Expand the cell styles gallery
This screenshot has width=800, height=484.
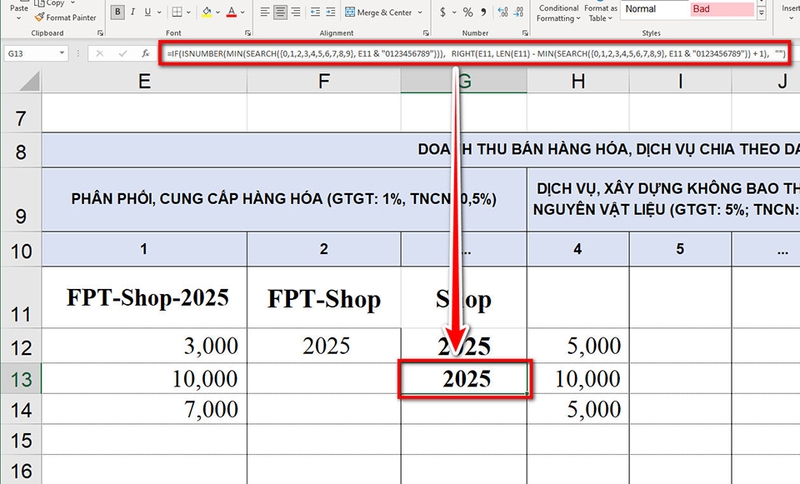click(761, 14)
